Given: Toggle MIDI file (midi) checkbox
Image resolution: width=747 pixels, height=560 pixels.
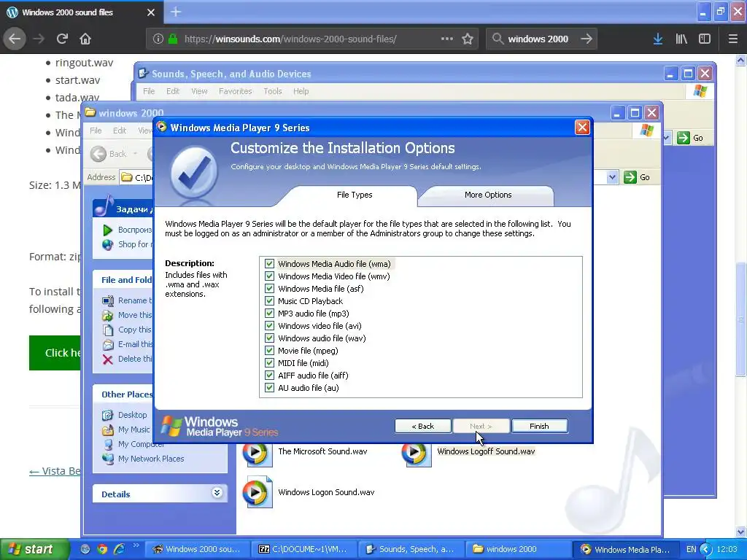Looking at the screenshot, I should point(270,363).
